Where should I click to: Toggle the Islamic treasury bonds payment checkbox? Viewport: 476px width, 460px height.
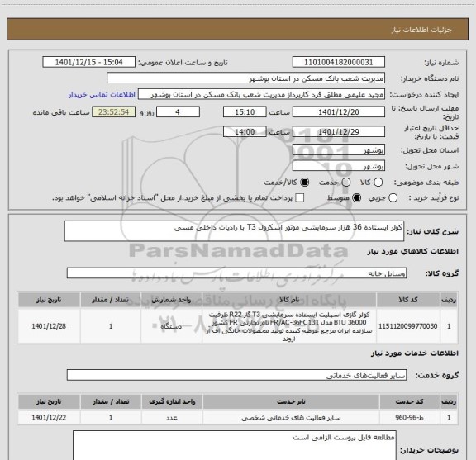(300, 198)
